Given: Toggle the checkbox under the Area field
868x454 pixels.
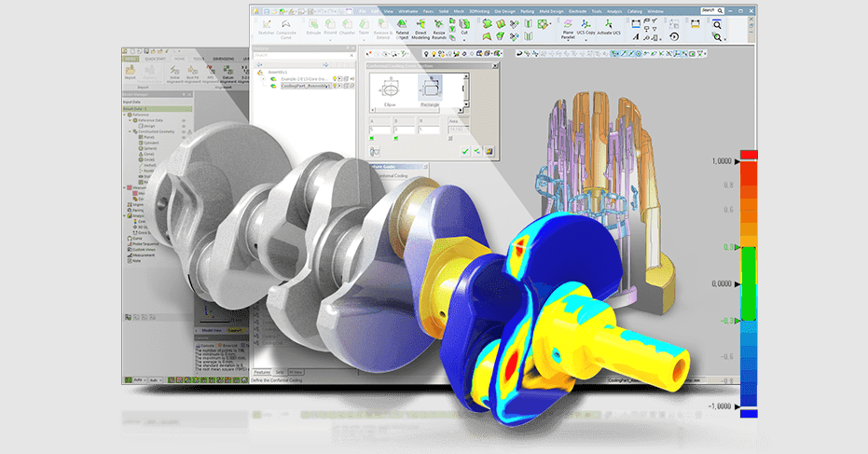Looking at the screenshot, I should point(450,138).
